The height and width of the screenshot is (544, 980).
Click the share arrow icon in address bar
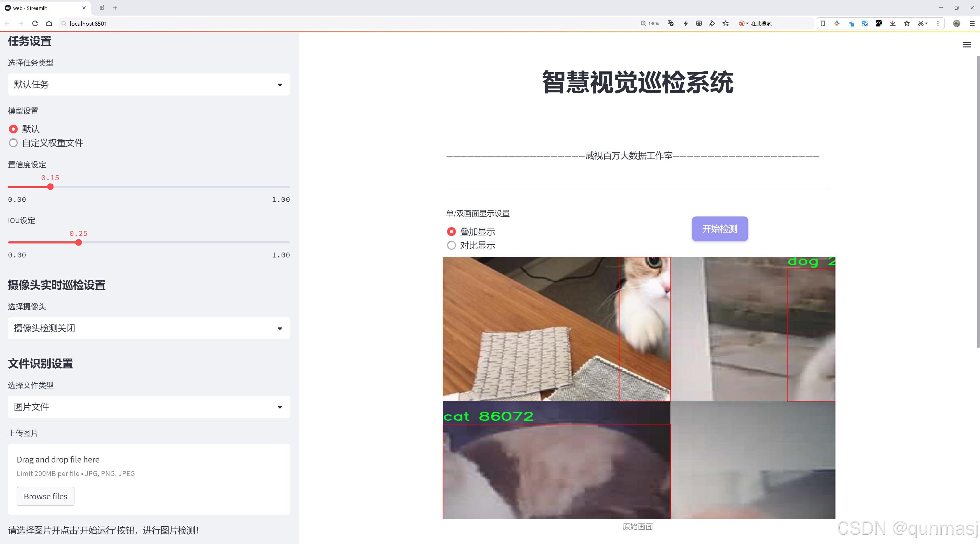coord(712,24)
